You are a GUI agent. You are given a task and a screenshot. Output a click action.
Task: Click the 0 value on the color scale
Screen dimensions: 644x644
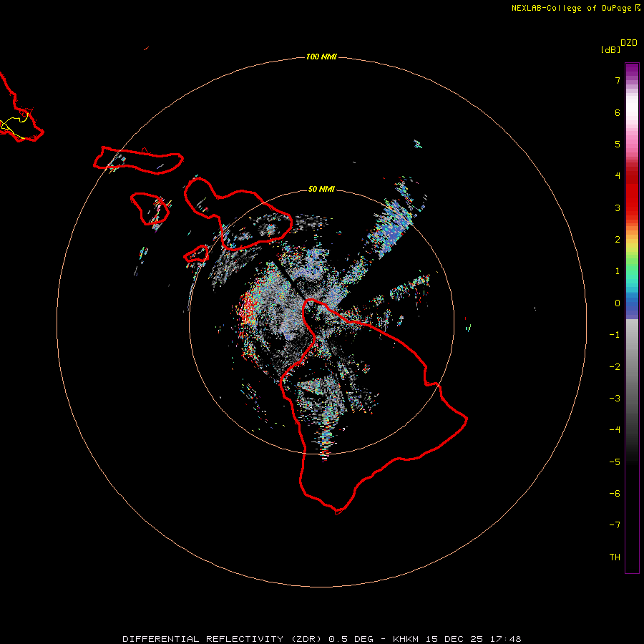618,303
